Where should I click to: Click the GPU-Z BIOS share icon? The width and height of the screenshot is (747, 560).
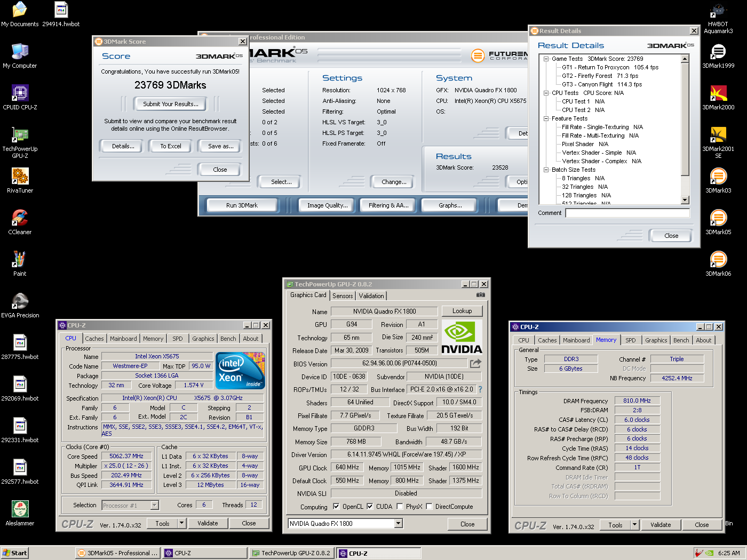[475, 363]
